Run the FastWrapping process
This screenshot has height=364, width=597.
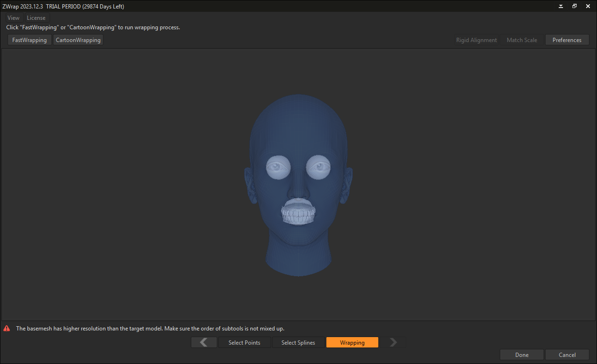(x=30, y=40)
